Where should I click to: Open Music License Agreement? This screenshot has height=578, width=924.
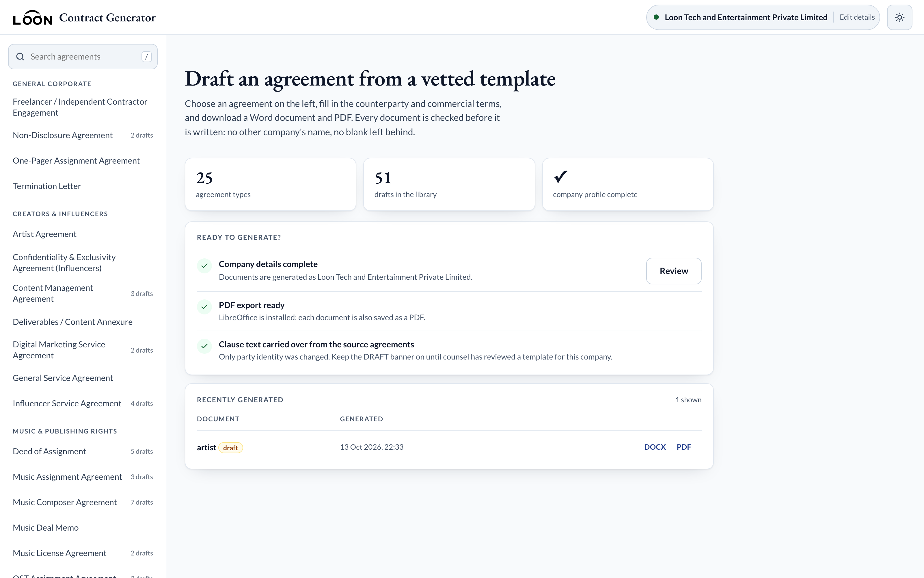(x=83, y=553)
